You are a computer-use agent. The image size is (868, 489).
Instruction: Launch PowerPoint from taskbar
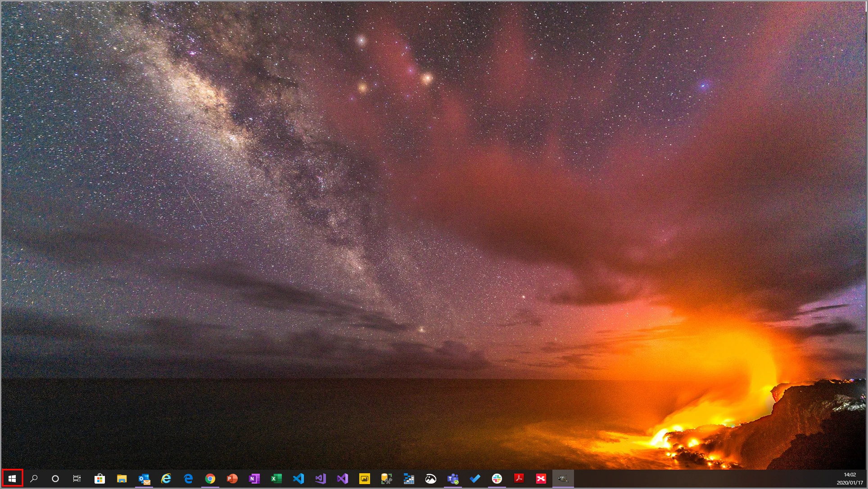click(232, 479)
